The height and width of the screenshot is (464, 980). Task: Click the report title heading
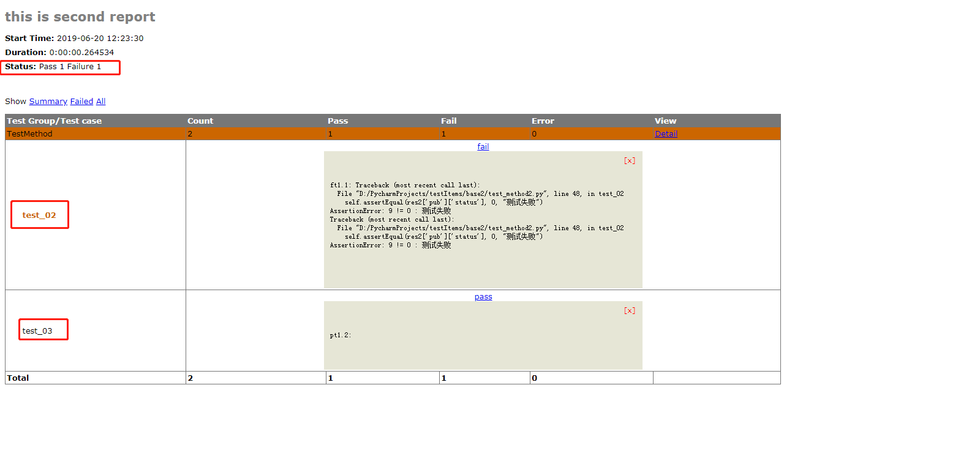tap(80, 17)
